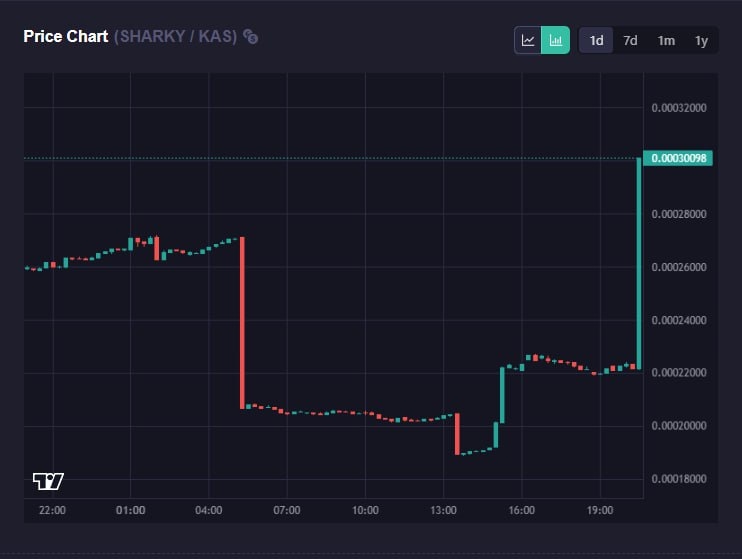742x559 pixels.
Task: Switch to line chart view
Action: coord(528,40)
